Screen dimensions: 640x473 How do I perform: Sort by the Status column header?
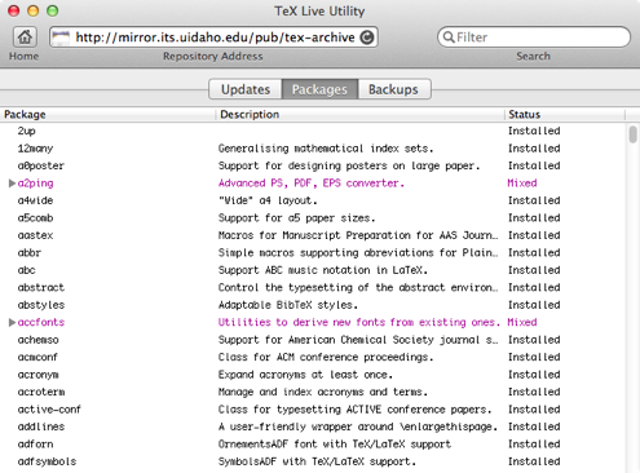point(565,114)
